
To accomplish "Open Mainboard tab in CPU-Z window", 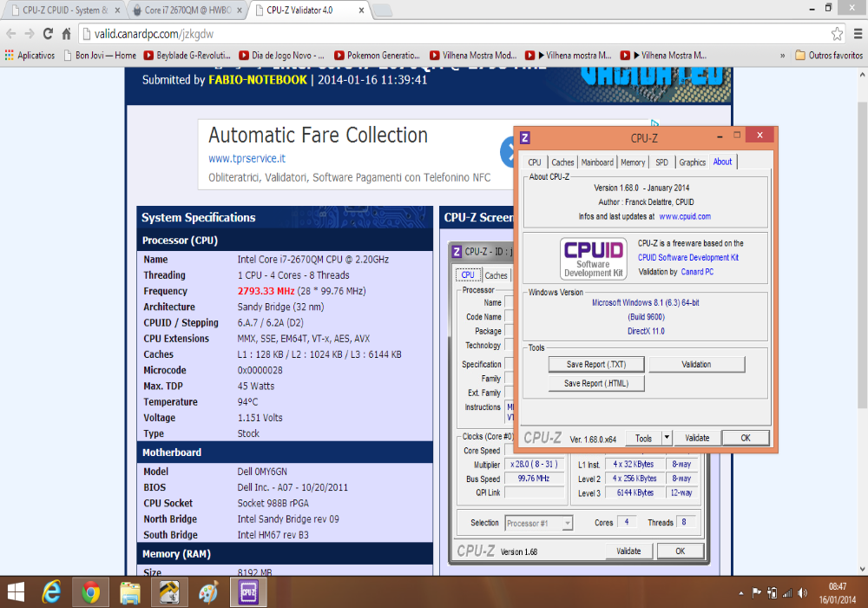I will 597,162.
